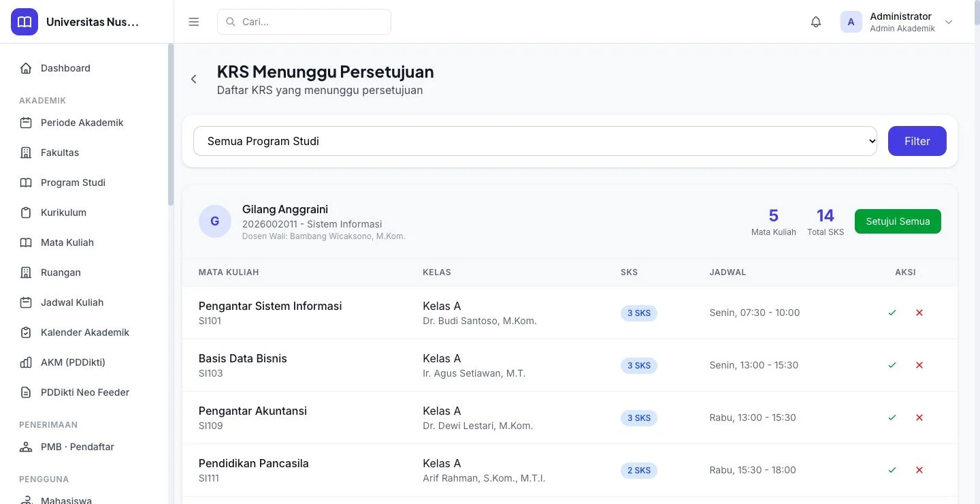This screenshot has height=504, width=980.
Task: Open the notifications bell
Action: coord(816,22)
